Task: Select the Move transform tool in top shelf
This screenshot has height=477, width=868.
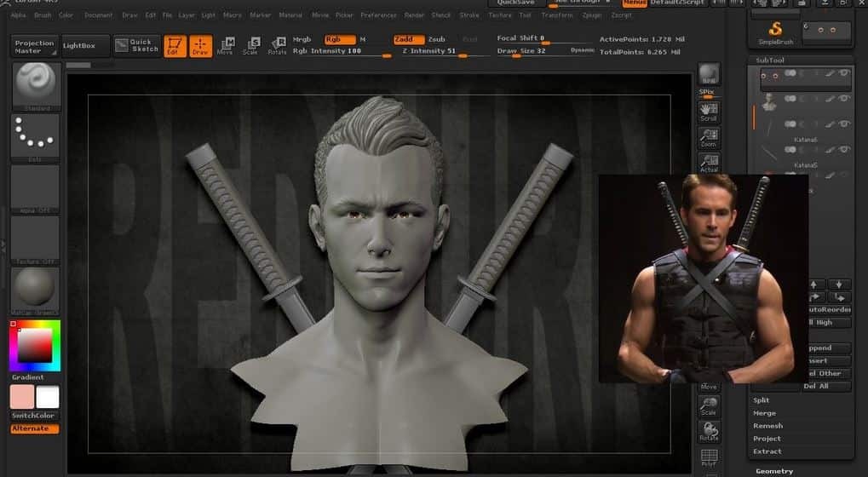Action: (x=225, y=46)
